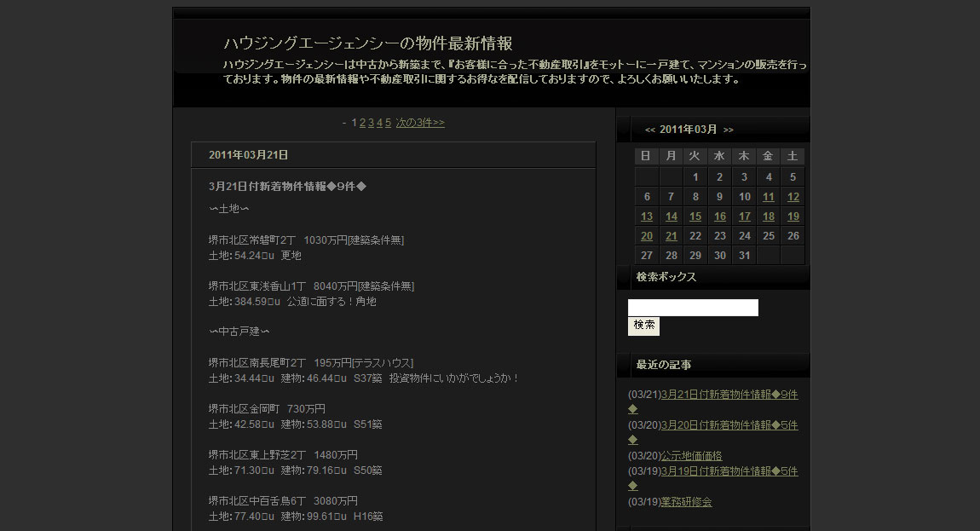Viewport: 980px width, 531px height.
Task: Click the 検索ボックス sidebar heading
Action: (x=666, y=277)
